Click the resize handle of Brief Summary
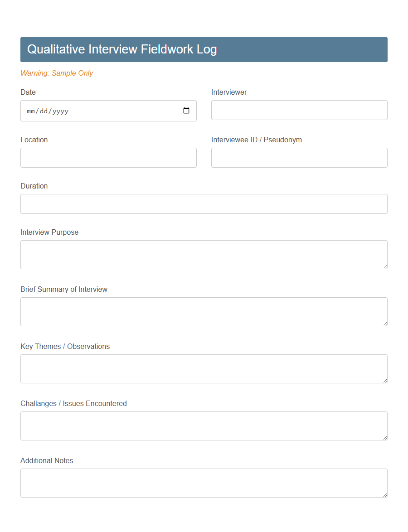This screenshot has height=532, width=408. (x=385, y=324)
